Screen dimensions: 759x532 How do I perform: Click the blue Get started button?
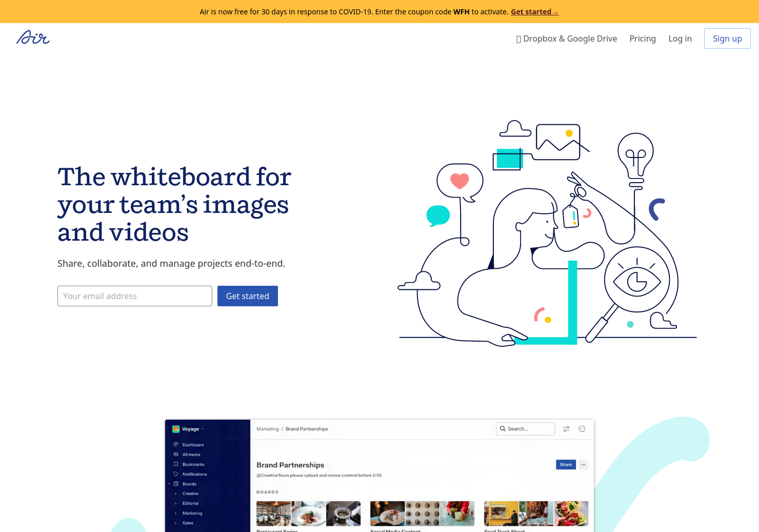click(x=248, y=296)
